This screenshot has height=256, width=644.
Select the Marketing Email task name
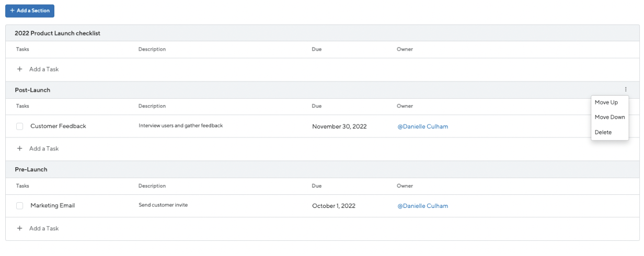point(52,205)
